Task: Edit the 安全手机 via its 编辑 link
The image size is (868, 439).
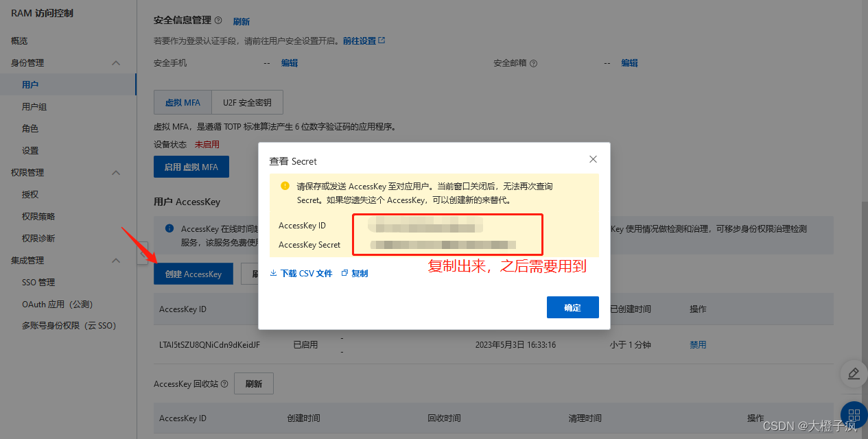Action: (x=290, y=62)
